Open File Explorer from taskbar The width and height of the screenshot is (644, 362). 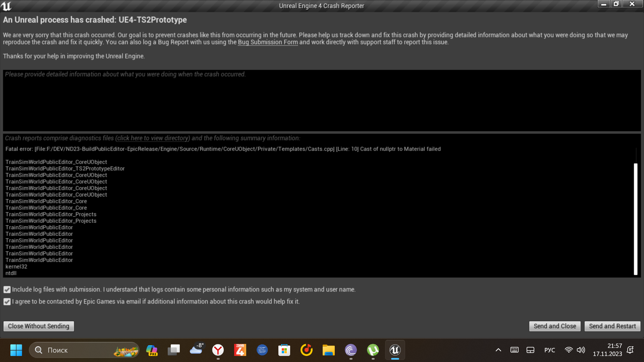pyautogui.click(x=328, y=350)
